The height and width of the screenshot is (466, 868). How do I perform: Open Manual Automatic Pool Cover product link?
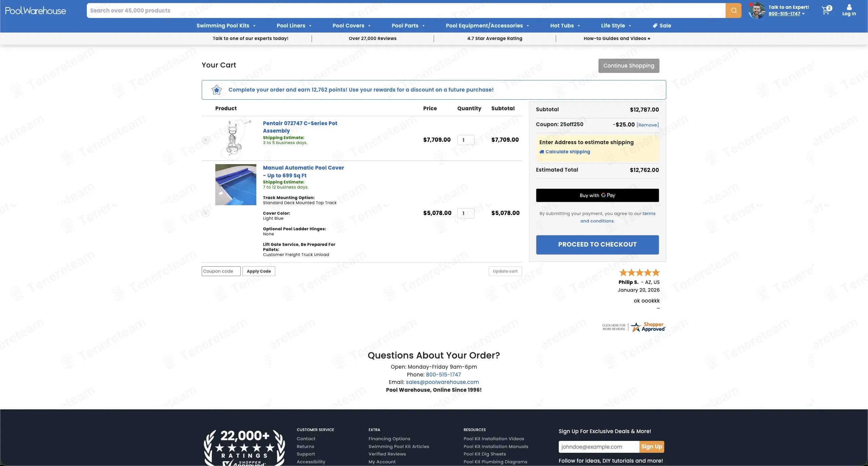pyautogui.click(x=303, y=172)
